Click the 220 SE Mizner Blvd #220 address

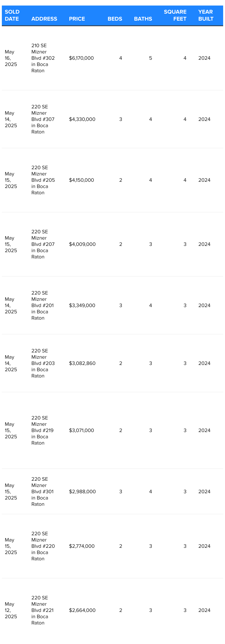43,546
